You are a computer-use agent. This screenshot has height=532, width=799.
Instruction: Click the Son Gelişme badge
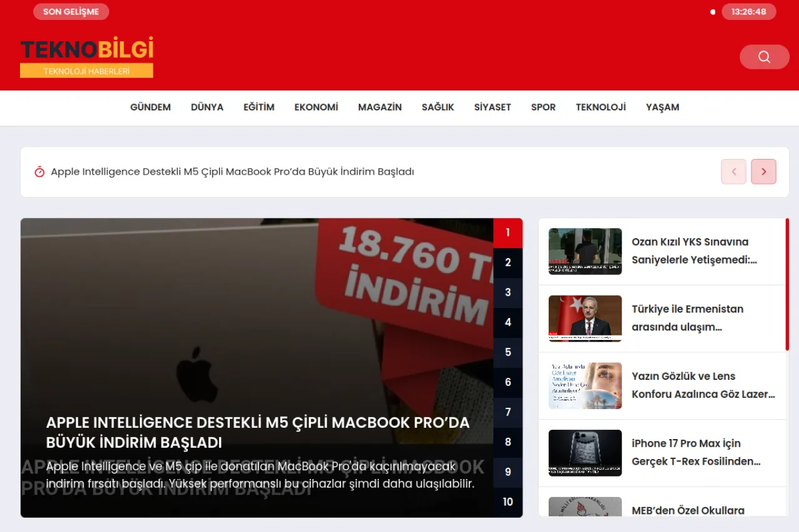click(x=71, y=12)
